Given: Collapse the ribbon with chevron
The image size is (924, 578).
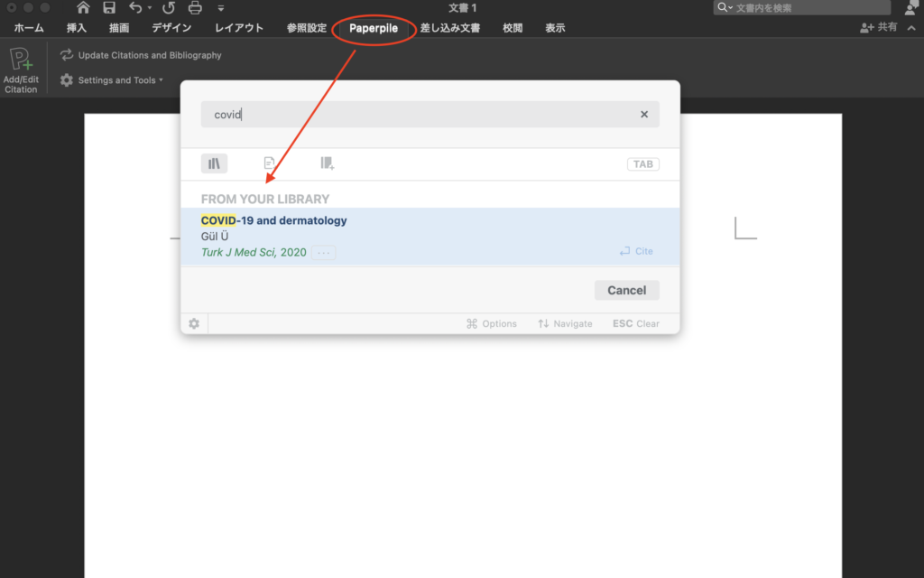Looking at the screenshot, I should pyautogui.click(x=911, y=28).
